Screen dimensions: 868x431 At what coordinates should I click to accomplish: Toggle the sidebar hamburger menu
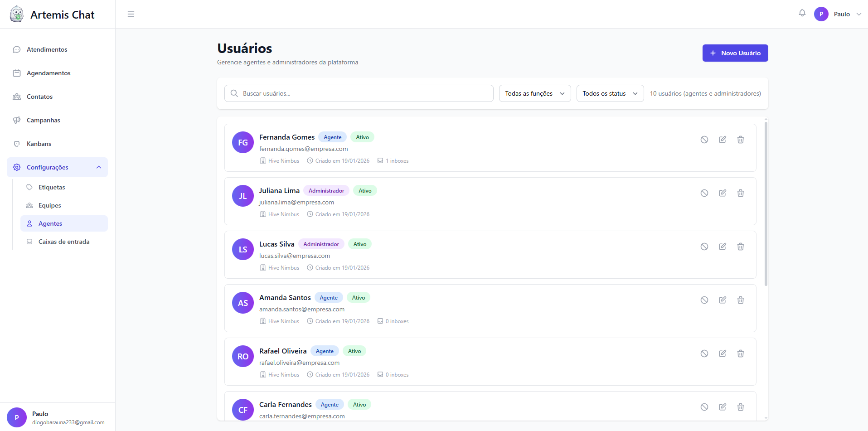pyautogui.click(x=131, y=14)
